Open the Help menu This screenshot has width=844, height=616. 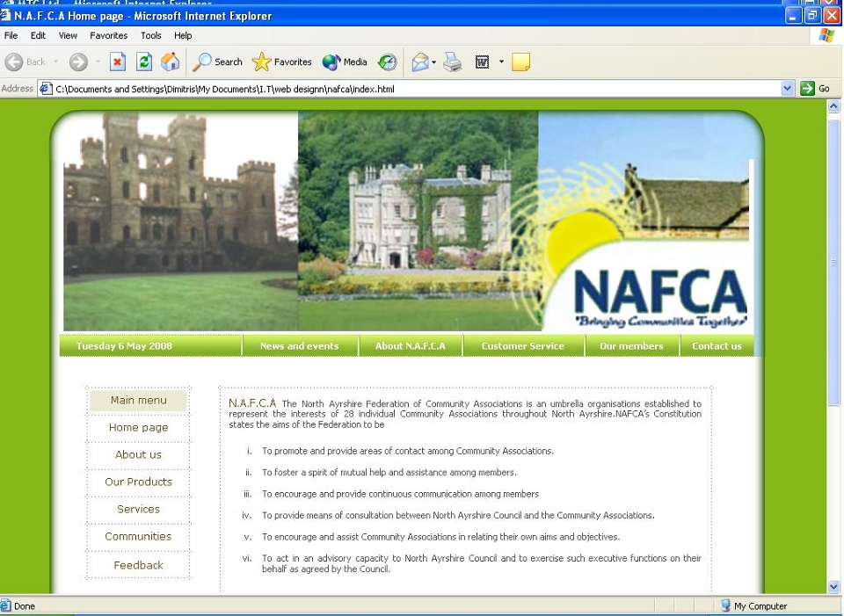click(x=183, y=35)
